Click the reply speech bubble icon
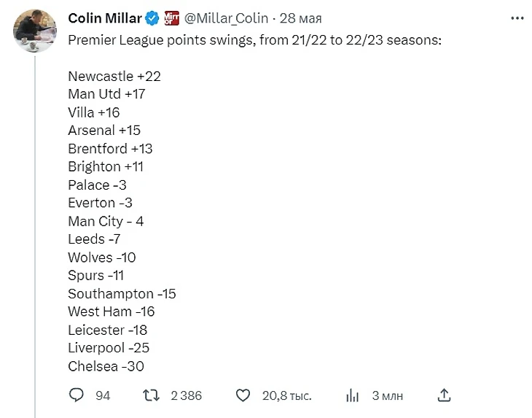The width and height of the screenshot is (532, 418). pos(77,395)
